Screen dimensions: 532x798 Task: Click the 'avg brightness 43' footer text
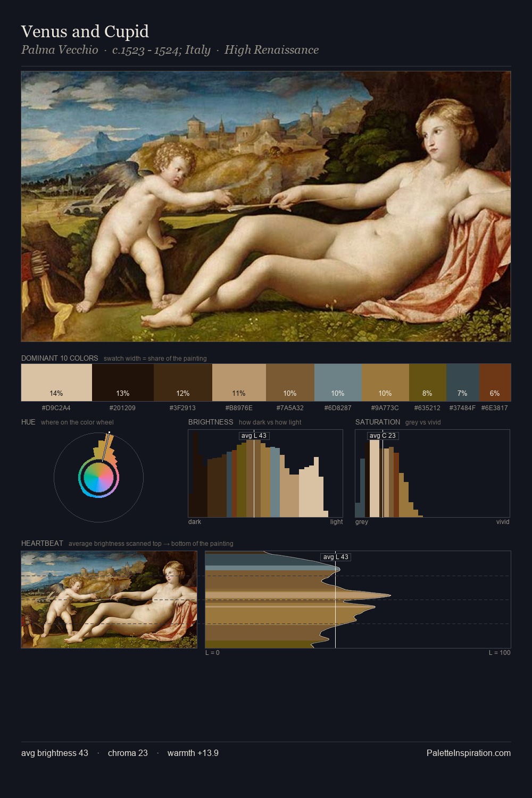(x=55, y=753)
